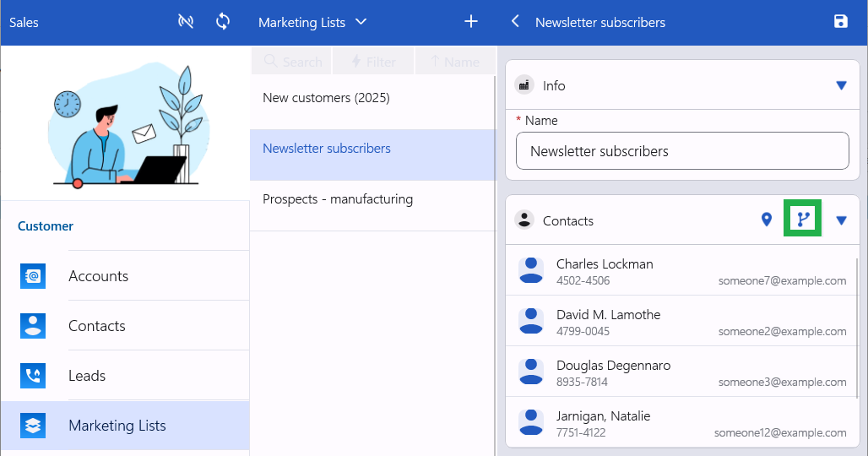Edit the Name input field
Viewport: 868px width, 456px height.
[681, 151]
